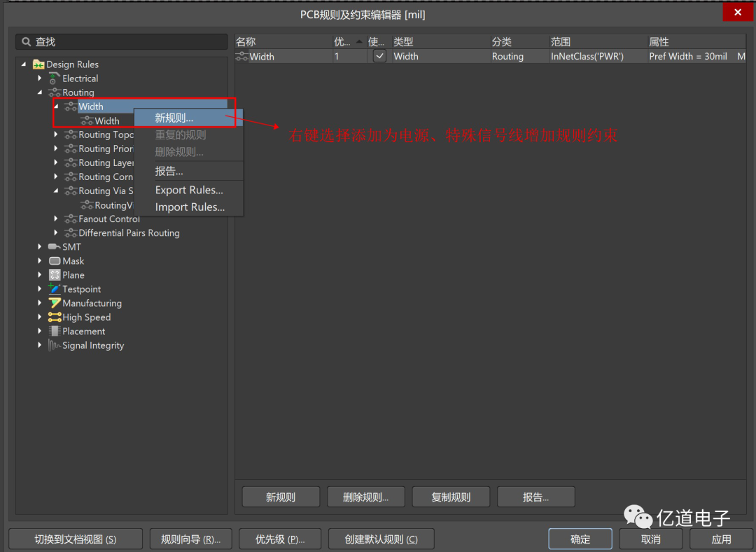Sort by the 名称 column header

283,42
